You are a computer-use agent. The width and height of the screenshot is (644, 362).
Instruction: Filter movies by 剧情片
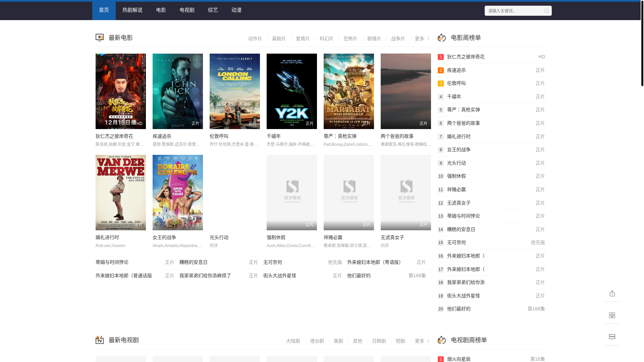[374, 39]
